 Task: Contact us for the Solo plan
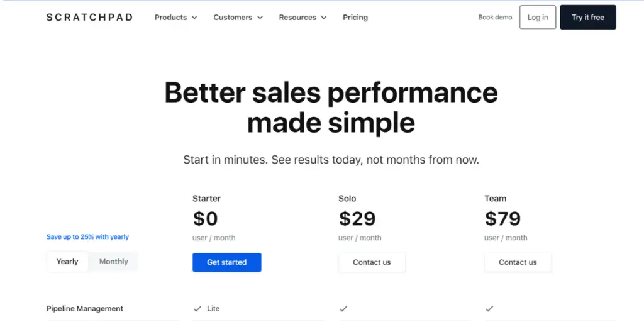[372, 262]
